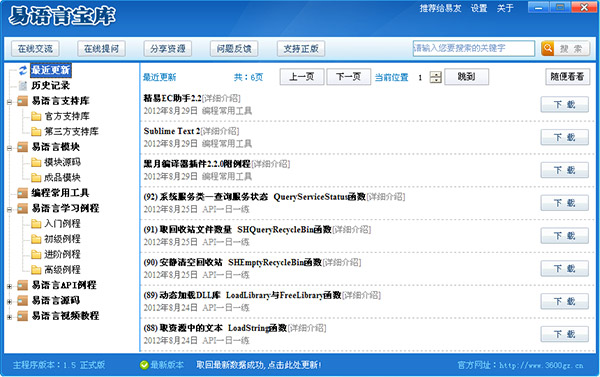Click the folder icon of 高级例程
Screen dimensions: 600x377
click(36, 269)
